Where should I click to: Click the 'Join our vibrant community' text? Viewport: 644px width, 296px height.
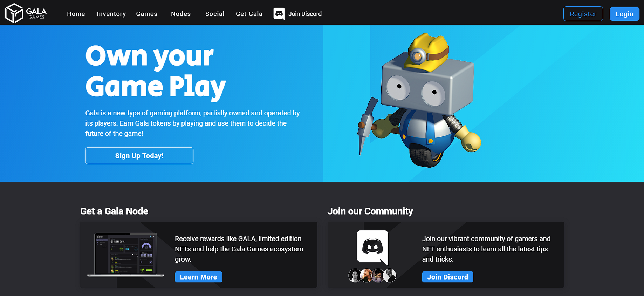point(486,249)
